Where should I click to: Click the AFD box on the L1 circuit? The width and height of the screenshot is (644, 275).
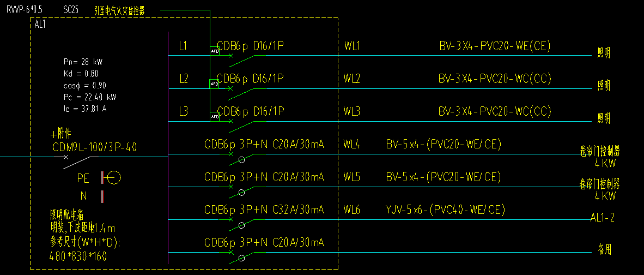pos(214,51)
